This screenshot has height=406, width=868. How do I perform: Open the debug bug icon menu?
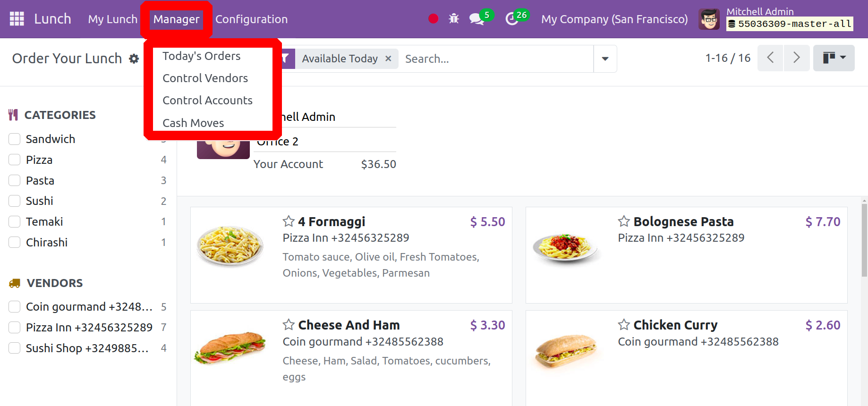[454, 19]
